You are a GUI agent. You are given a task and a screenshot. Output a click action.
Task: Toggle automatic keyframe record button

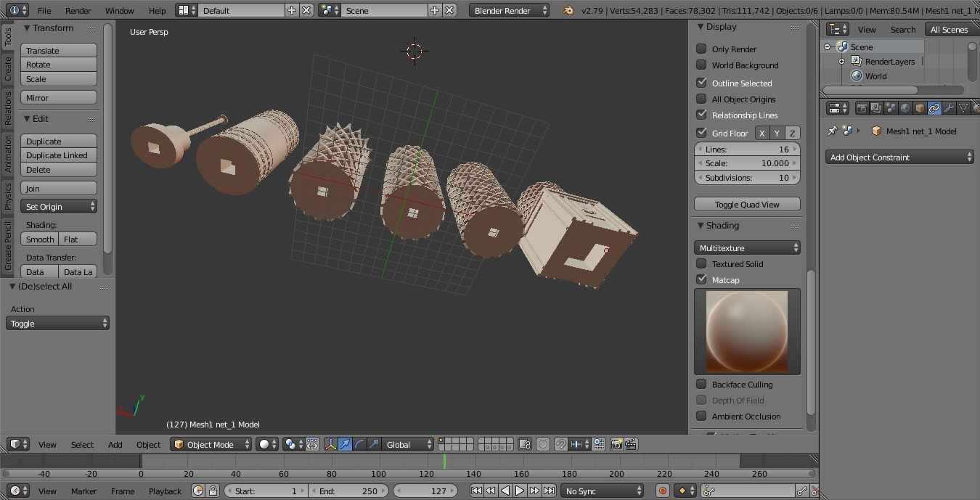click(662, 491)
